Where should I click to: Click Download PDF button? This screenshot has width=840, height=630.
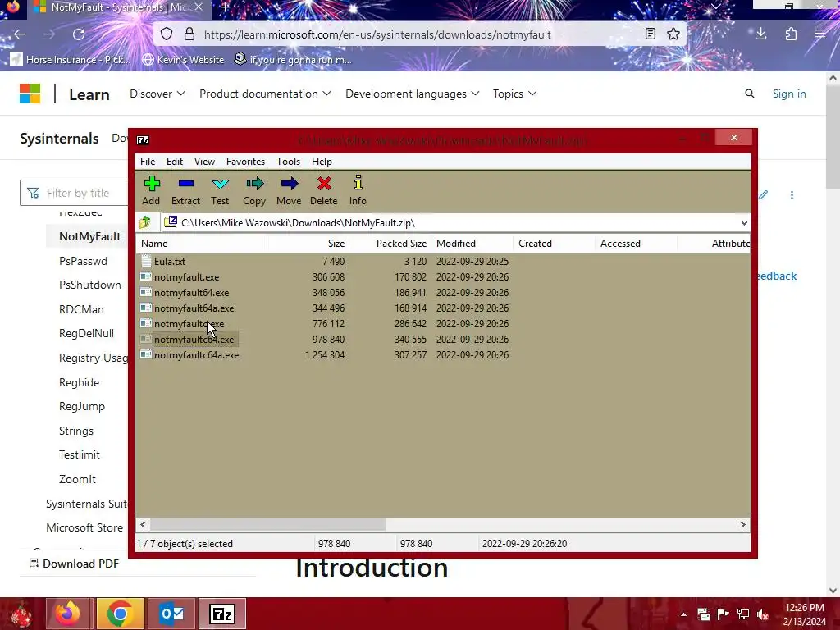pyautogui.click(x=74, y=564)
